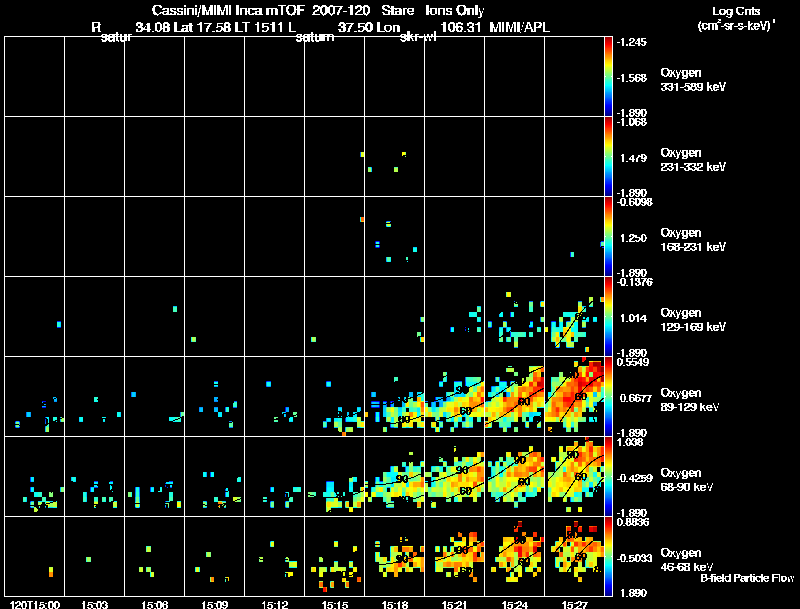This screenshot has height=609, width=800.
Task: Click the '15:12' time axis label
Action: 274,604
